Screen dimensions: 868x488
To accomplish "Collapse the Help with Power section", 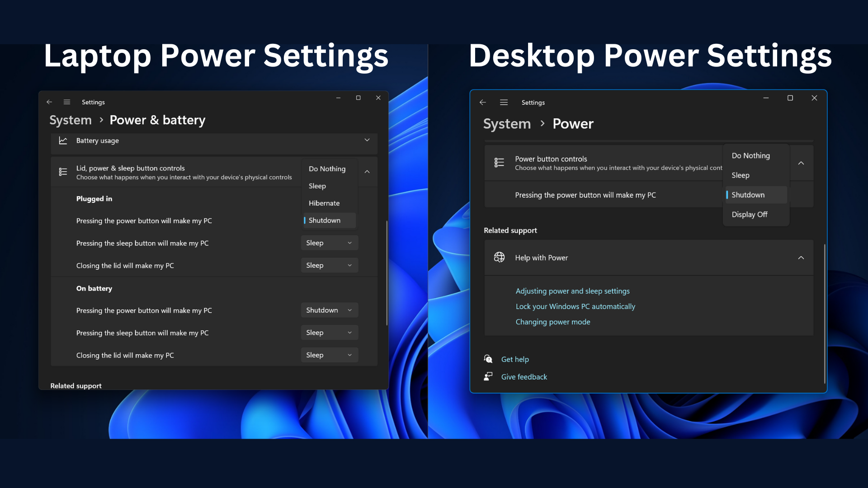I will point(801,258).
